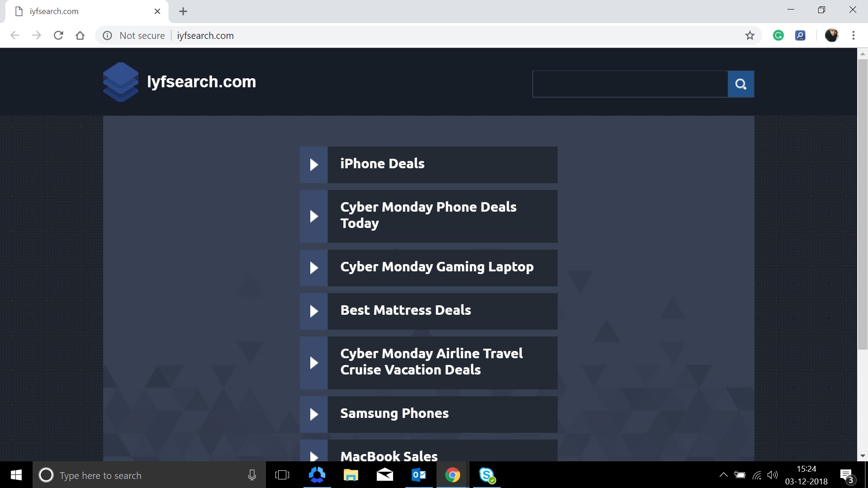The image size is (868, 488).
Task: Open the Chrome three-dot menu
Action: tap(854, 35)
